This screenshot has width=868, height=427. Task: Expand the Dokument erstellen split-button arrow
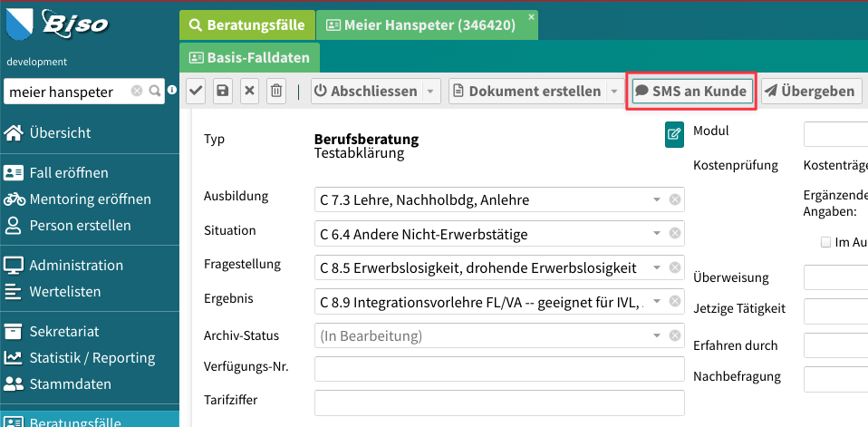pos(614,92)
